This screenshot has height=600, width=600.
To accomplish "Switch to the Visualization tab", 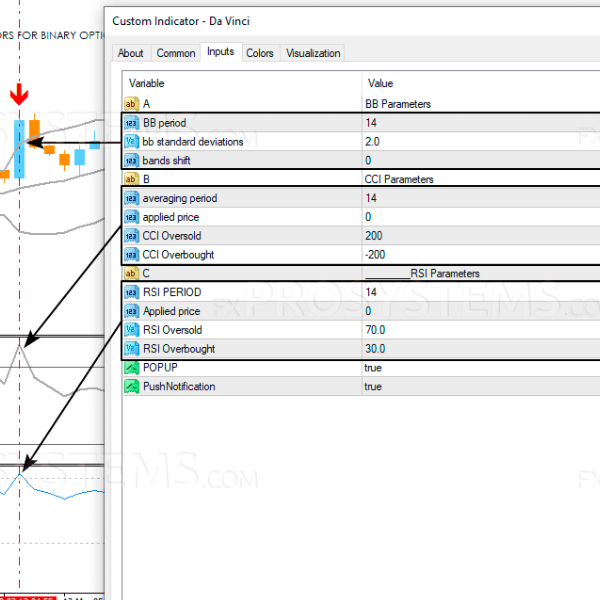I will pyautogui.click(x=313, y=53).
